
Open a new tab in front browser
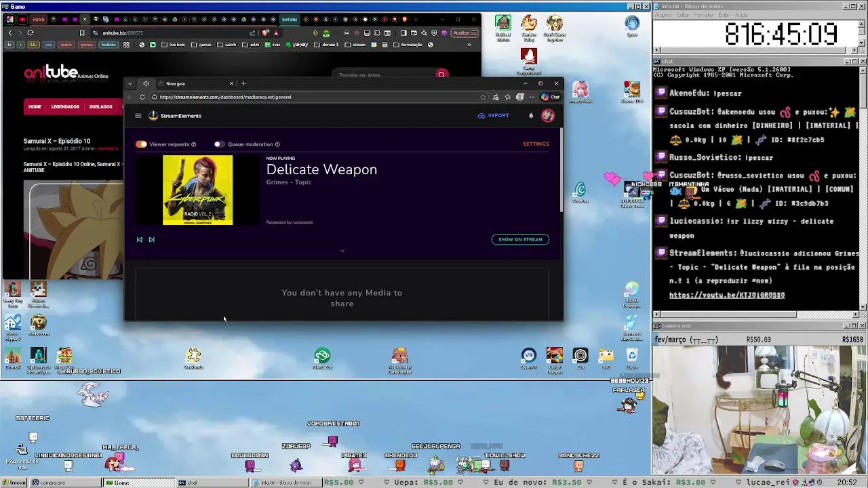[243, 83]
